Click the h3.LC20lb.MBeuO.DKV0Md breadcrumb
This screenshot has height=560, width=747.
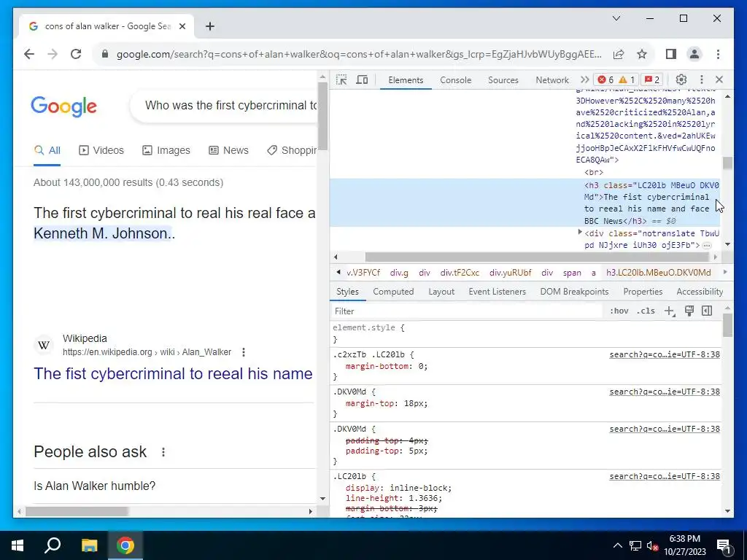pos(659,273)
